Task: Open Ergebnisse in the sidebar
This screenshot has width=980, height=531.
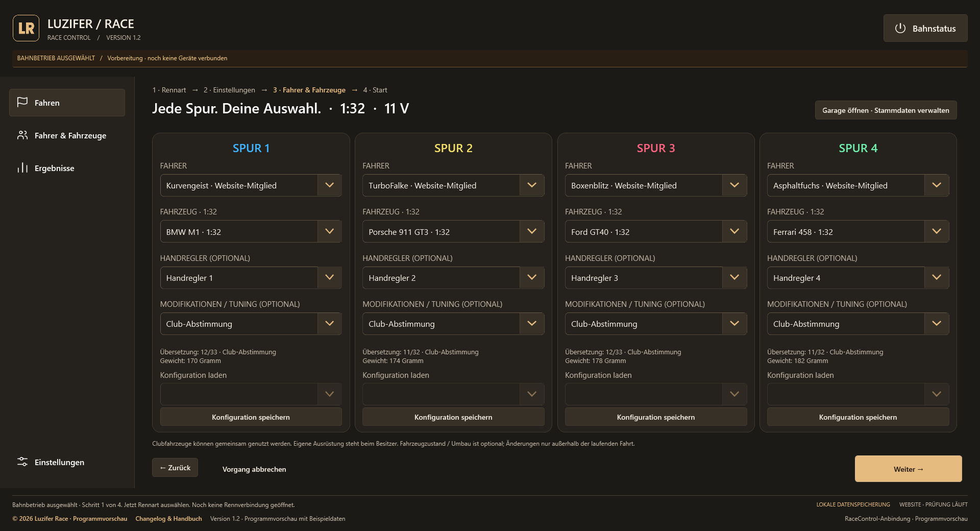Action: (67, 168)
